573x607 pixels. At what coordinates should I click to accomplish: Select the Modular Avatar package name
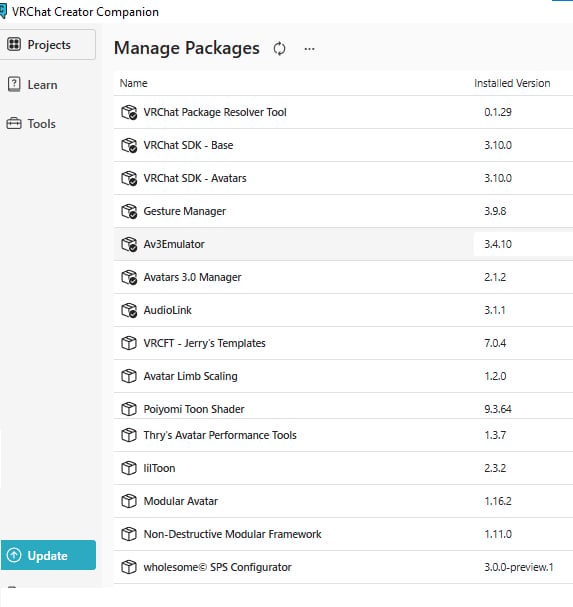click(x=181, y=501)
